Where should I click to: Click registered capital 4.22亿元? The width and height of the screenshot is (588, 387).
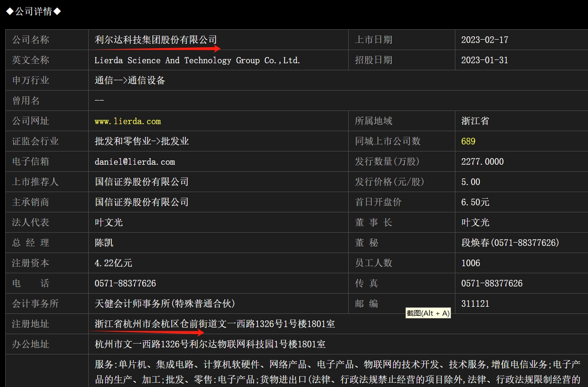point(113,263)
